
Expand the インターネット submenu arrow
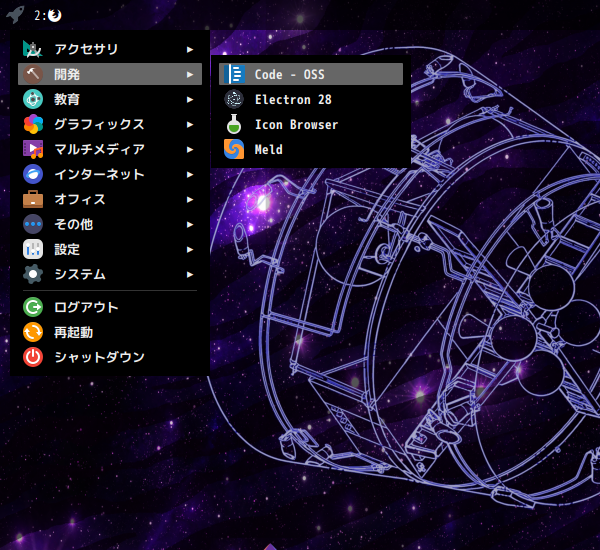(190, 175)
